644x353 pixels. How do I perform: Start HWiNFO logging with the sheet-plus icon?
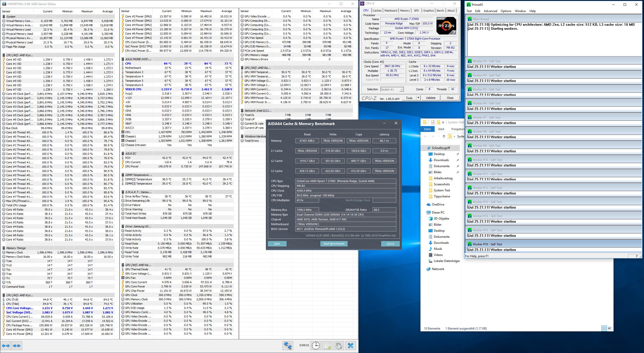(x=327, y=346)
